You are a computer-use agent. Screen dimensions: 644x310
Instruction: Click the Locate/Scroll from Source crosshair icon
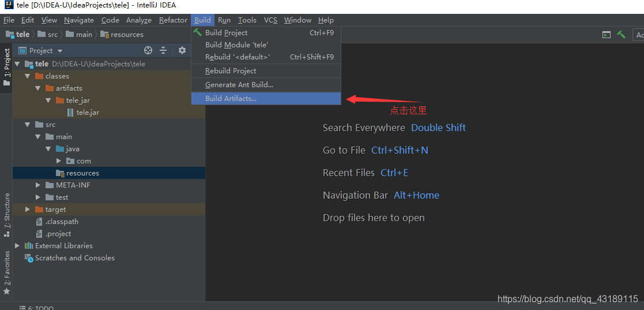coord(148,51)
